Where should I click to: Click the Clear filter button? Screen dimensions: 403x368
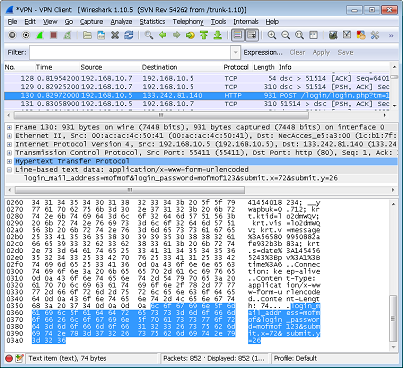point(297,53)
